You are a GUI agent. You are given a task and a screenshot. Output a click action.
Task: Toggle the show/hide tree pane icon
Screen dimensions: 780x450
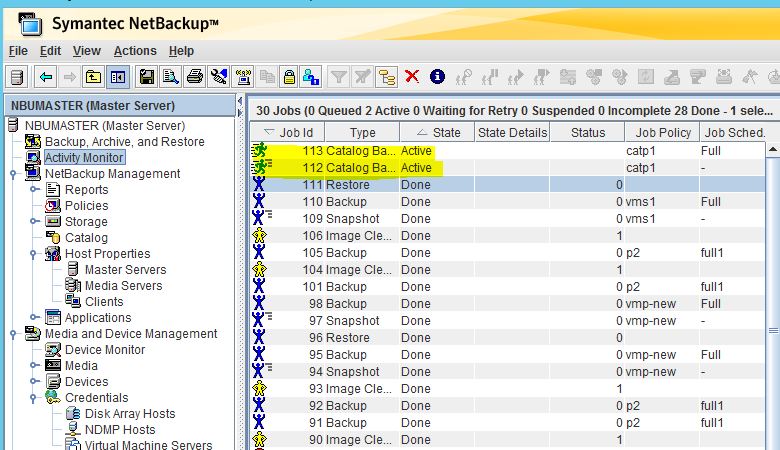click(118, 77)
